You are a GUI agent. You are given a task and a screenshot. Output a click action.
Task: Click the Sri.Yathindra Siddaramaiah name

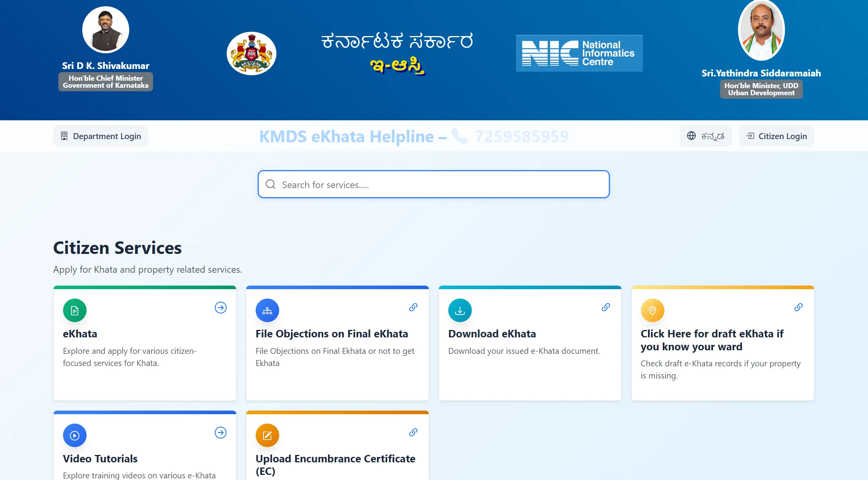pos(761,73)
